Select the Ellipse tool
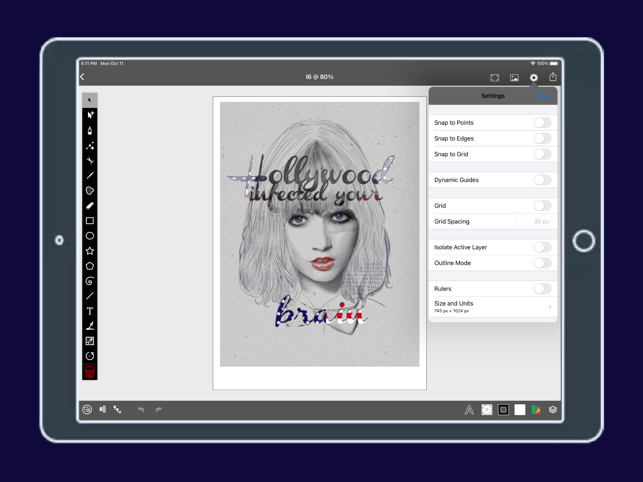The width and height of the screenshot is (643, 482). [x=90, y=236]
